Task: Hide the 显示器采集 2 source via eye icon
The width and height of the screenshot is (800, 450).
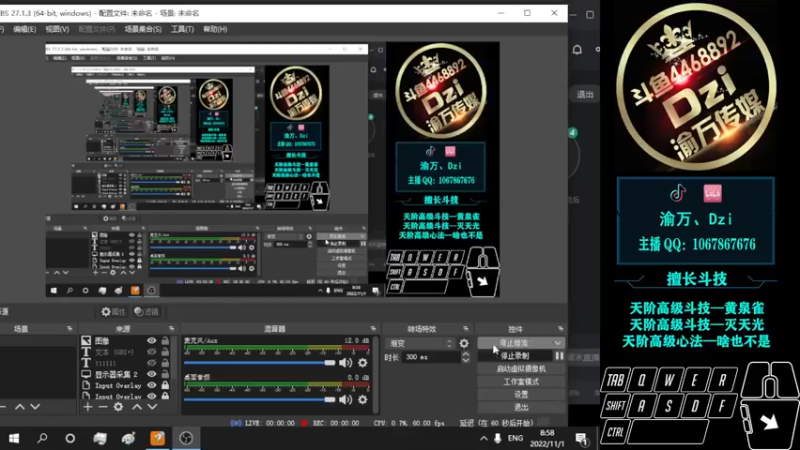Action: pos(152,374)
